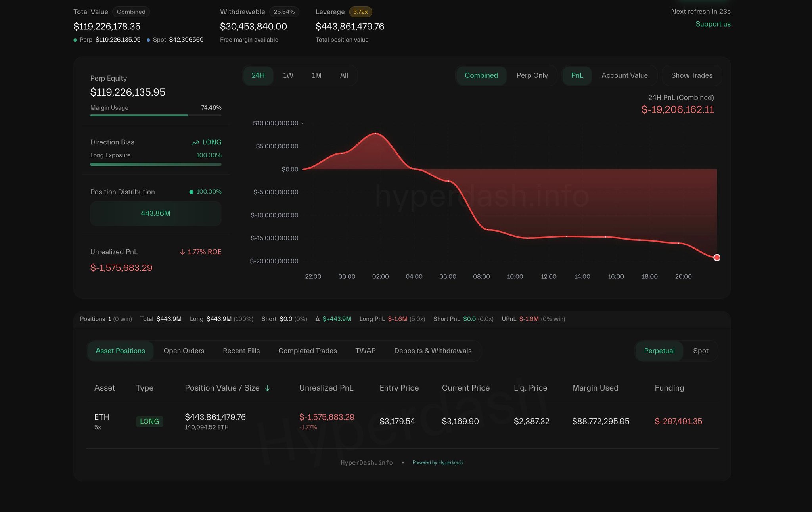Click the red down arrow beside 1.77% ROE
Screen dimensions: 812x512
click(182, 252)
